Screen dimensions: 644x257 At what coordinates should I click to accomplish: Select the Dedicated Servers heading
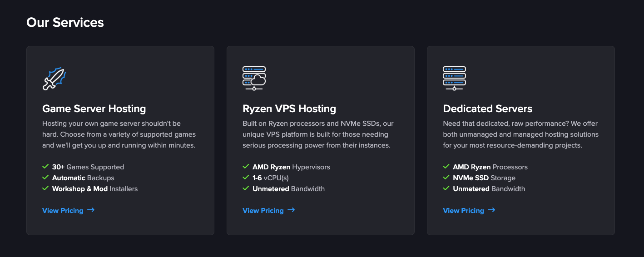487,109
